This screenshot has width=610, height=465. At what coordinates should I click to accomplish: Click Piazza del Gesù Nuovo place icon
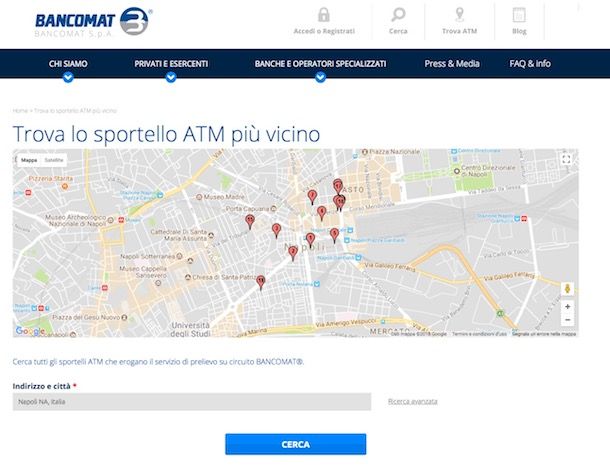(124, 318)
